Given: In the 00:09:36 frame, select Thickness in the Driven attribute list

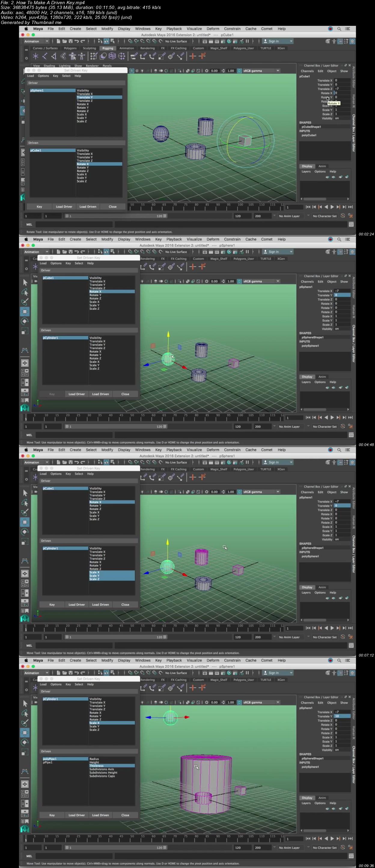Looking at the screenshot, I should (111, 766).
